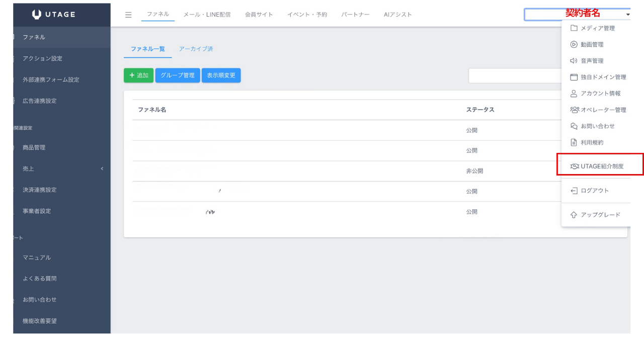Click the video management play icon
The width and height of the screenshot is (644, 337).
coord(574,44)
